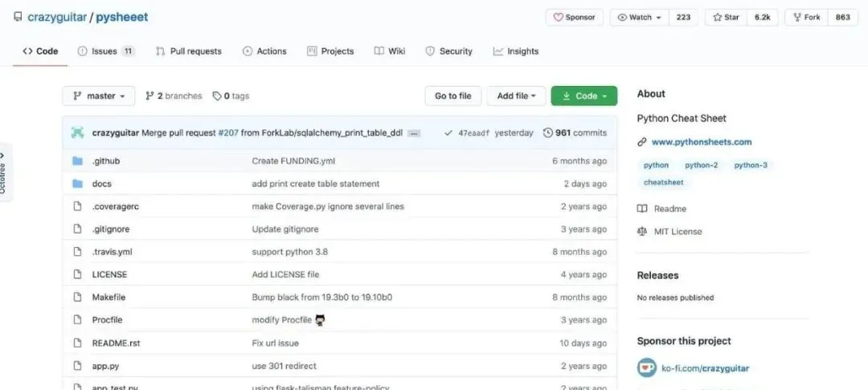Viewport: 868px width, 390px height.
Task: Open commit 'Bump black from 19.3b0 to 19.10b0'
Action: 321,297
